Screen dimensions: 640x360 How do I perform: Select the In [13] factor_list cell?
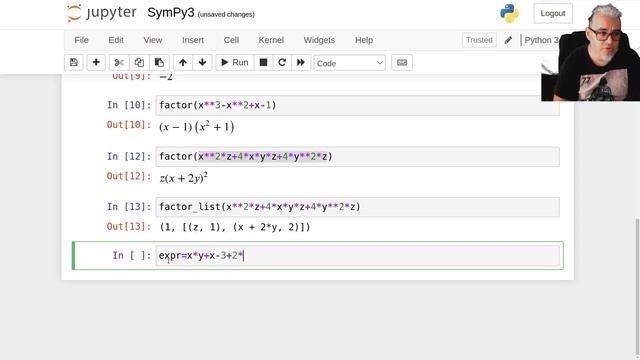(x=357, y=207)
